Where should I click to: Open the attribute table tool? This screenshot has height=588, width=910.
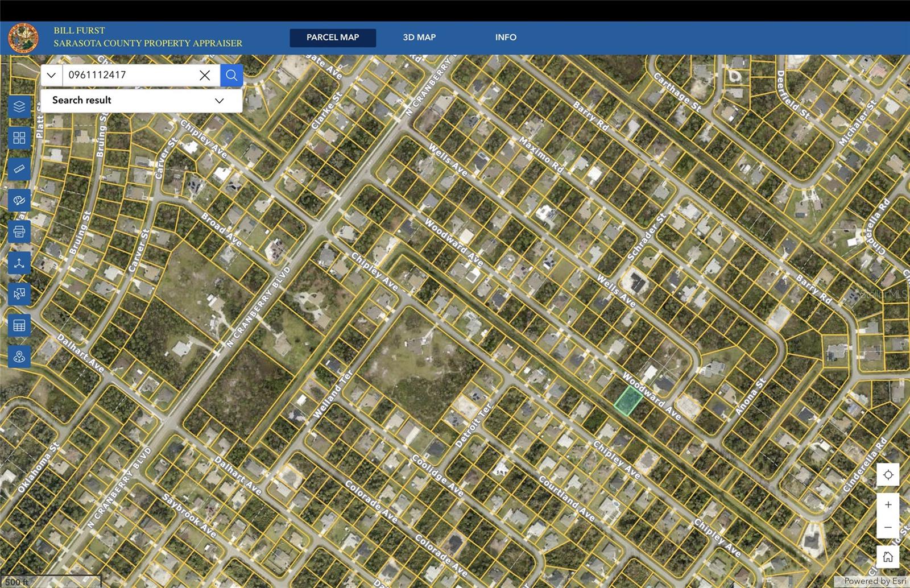coord(19,325)
